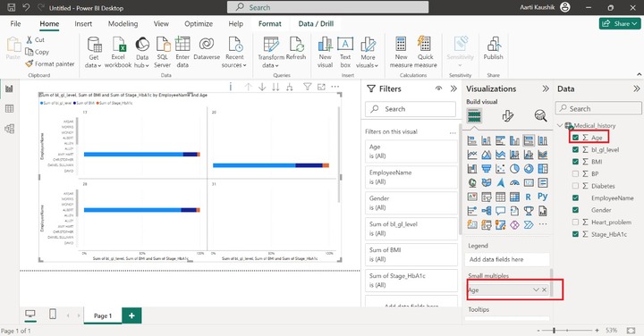Viewport: 644px width, 336px height.
Task: Open the Get data button
Action: [94, 53]
